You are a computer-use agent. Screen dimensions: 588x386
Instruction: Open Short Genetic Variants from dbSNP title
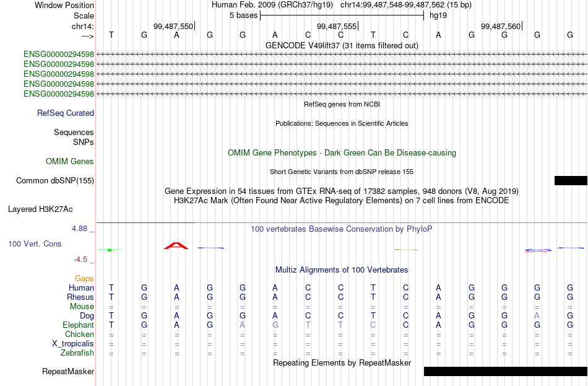pyautogui.click(x=342, y=172)
